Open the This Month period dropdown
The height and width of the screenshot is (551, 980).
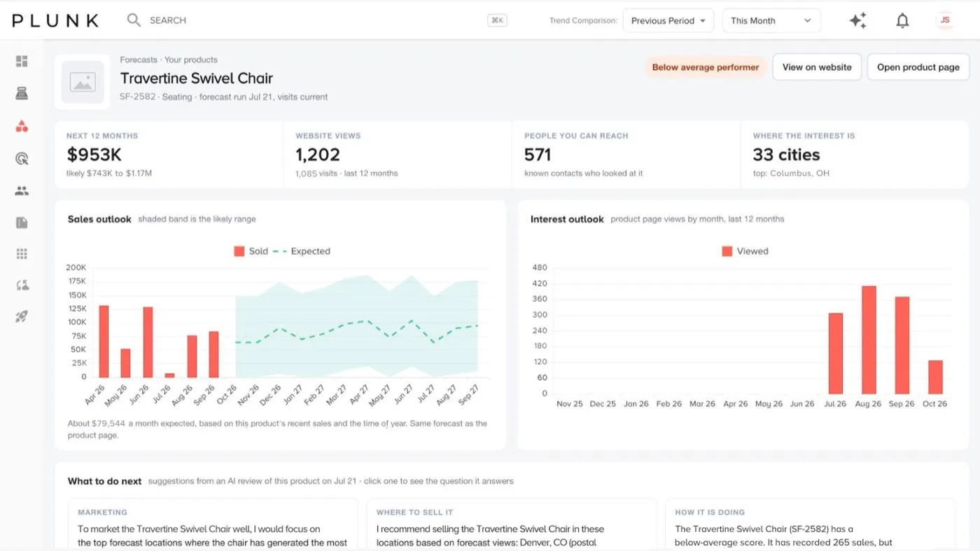(771, 20)
